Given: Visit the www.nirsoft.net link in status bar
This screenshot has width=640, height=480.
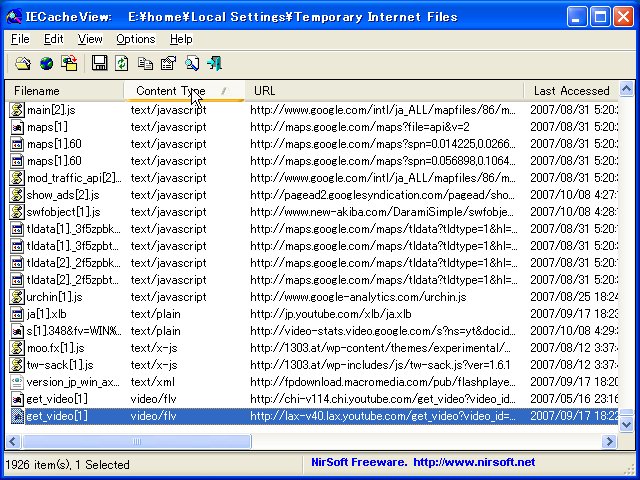Looking at the screenshot, I should click(474, 462).
